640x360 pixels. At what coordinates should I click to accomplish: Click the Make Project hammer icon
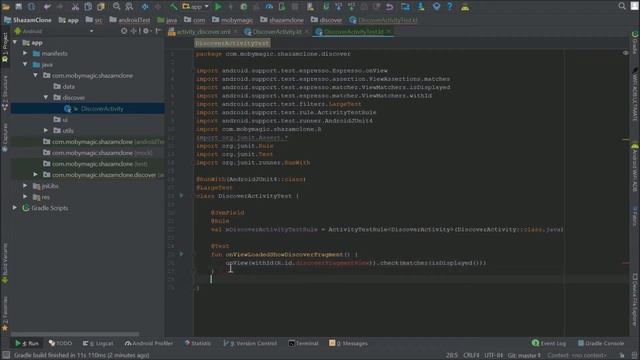[173, 7]
